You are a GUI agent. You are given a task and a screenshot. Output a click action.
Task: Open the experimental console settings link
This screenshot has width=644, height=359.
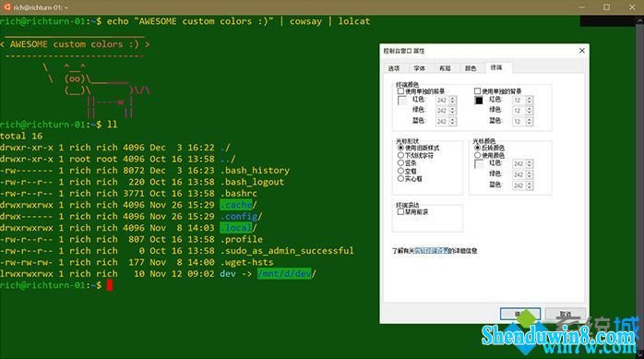coord(431,250)
